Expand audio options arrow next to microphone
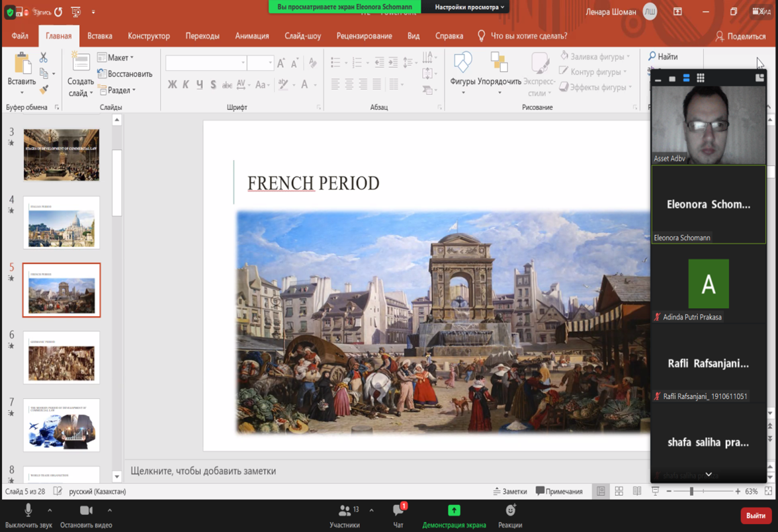 tap(50, 510)
